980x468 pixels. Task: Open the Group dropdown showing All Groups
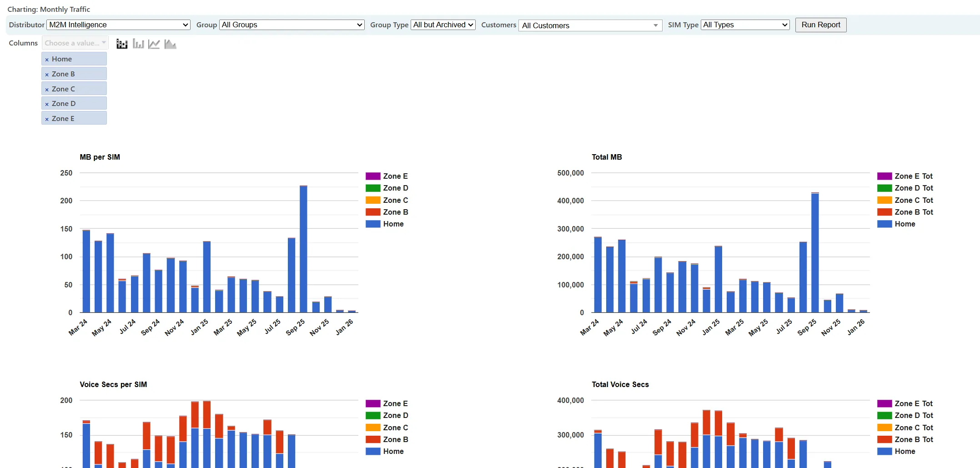click(x=292, y=25)
